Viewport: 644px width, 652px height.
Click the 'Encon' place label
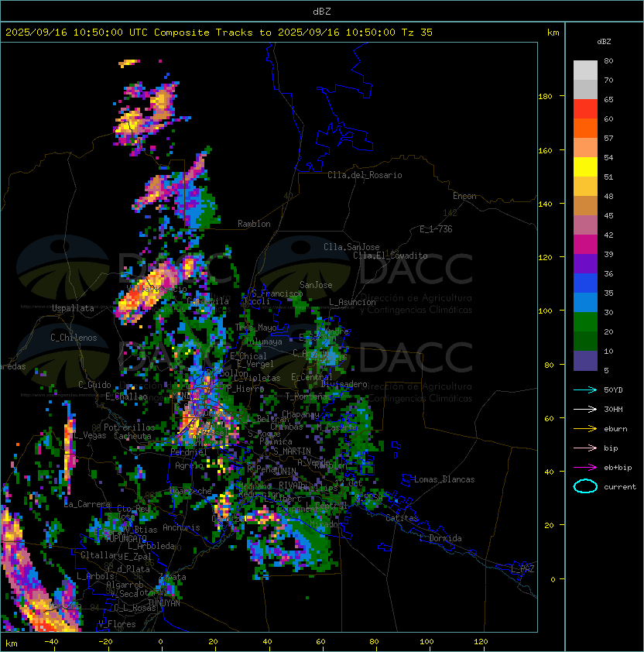point(464,196)
